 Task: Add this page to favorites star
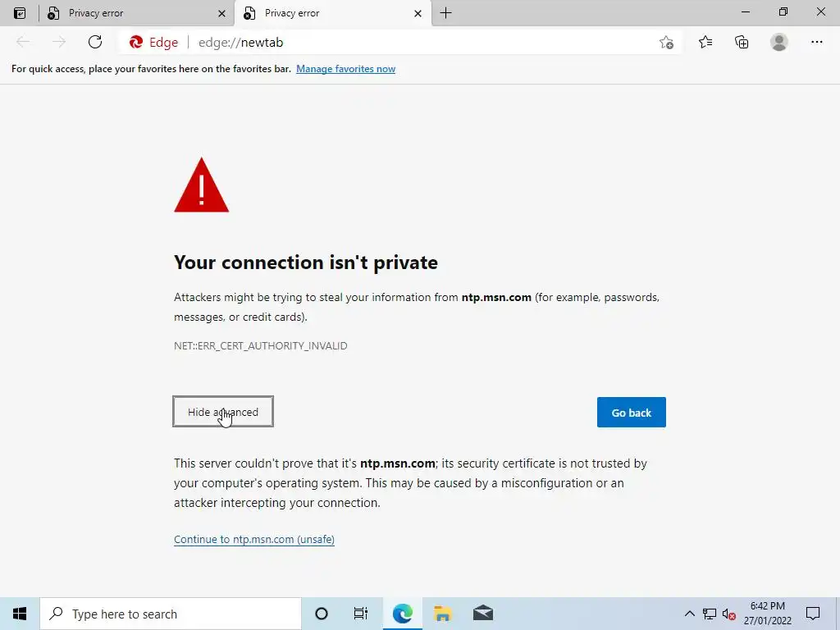click(666, 43)
